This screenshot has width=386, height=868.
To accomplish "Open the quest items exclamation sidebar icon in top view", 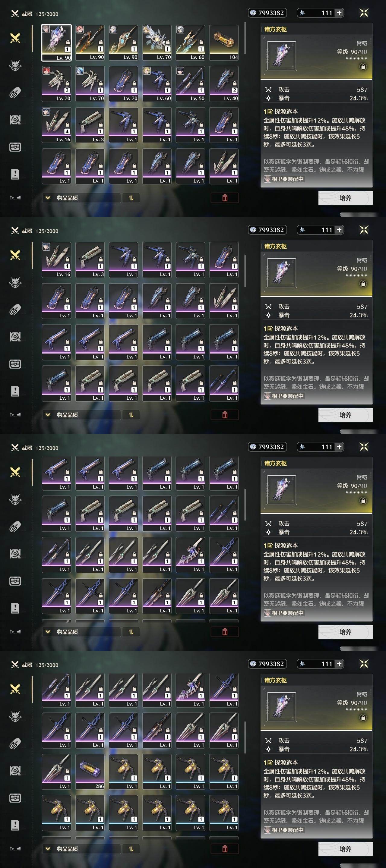I will [x=15, y=174].
